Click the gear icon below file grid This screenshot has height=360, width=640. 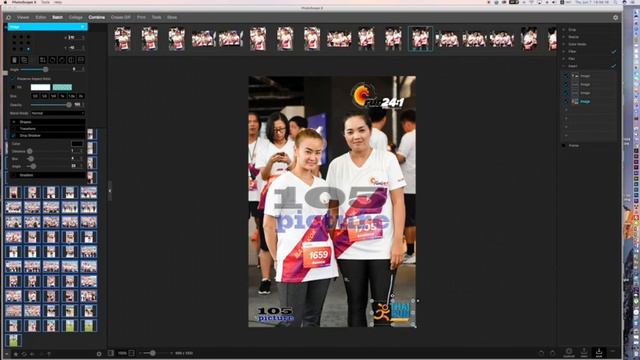point(99,354)
